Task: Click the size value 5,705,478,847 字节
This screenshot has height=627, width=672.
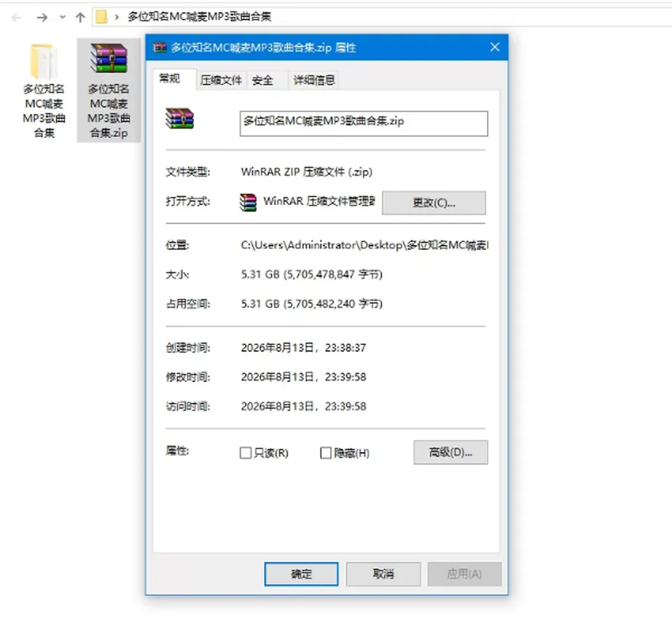Action: pos(333,274)
